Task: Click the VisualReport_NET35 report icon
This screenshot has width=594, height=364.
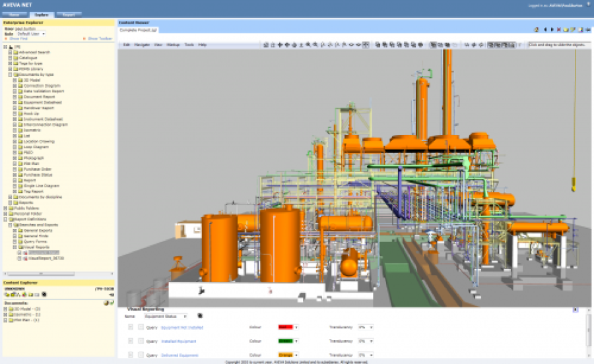Action: click(x=25, y=258)
